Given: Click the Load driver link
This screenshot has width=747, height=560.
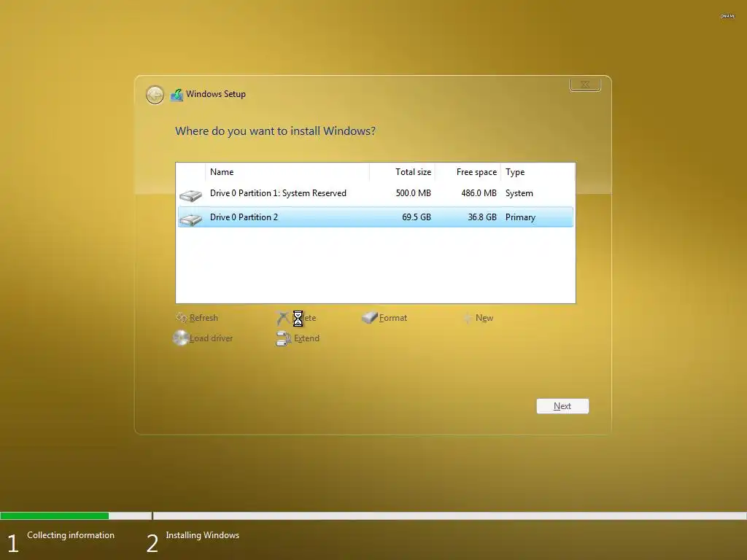Looking at the screenshot, I should pos(211,338).
